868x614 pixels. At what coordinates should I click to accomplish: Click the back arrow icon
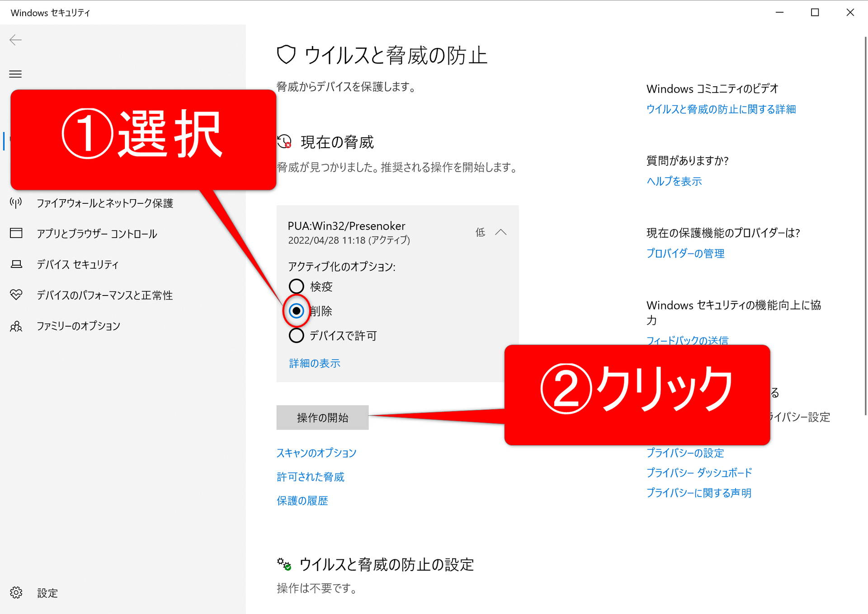[x=15, y=40]
